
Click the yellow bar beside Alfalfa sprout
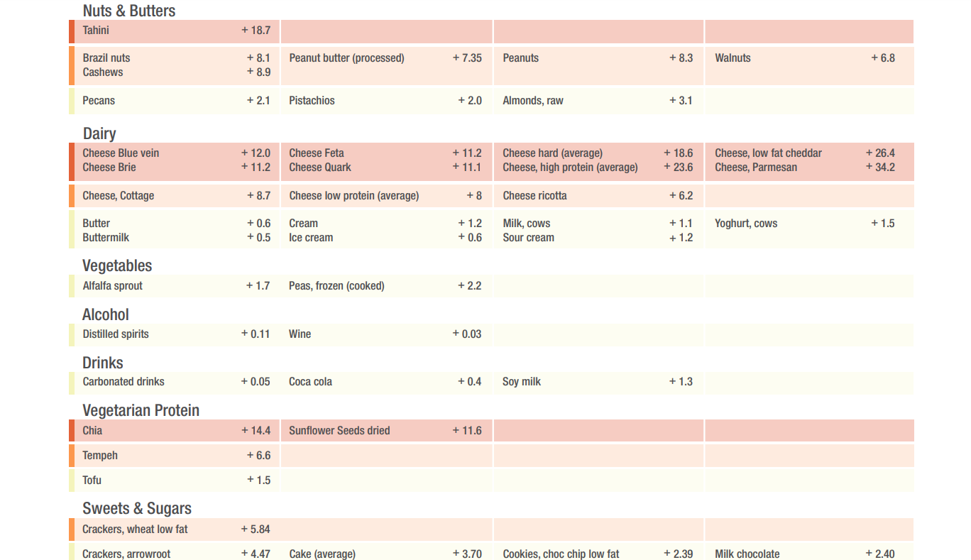[x=72, y=286]
